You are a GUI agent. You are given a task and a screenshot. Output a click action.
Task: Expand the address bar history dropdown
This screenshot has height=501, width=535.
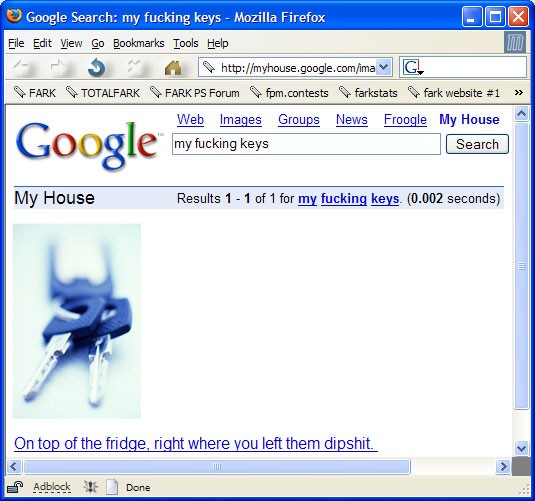point(384,67)
